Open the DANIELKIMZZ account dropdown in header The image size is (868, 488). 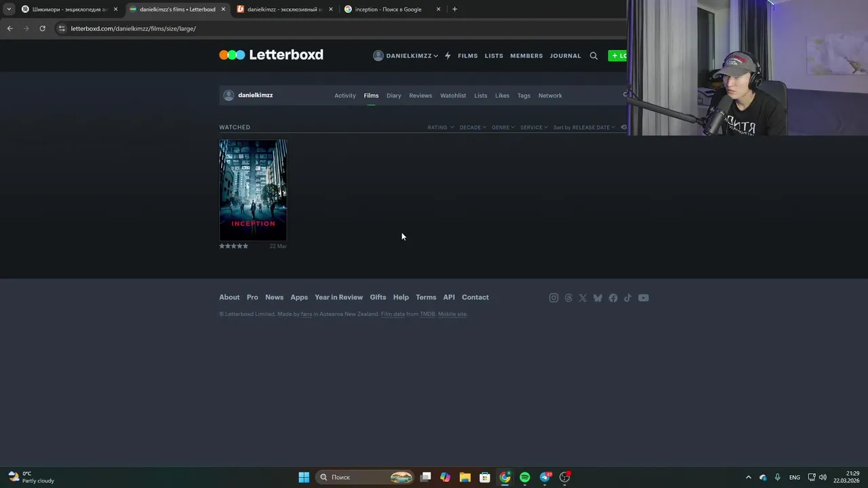point(406,56)
